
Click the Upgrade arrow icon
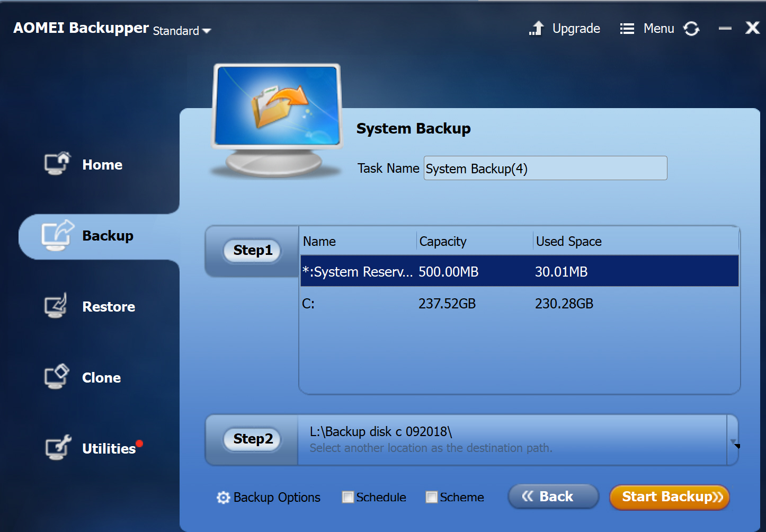(537, 28)
